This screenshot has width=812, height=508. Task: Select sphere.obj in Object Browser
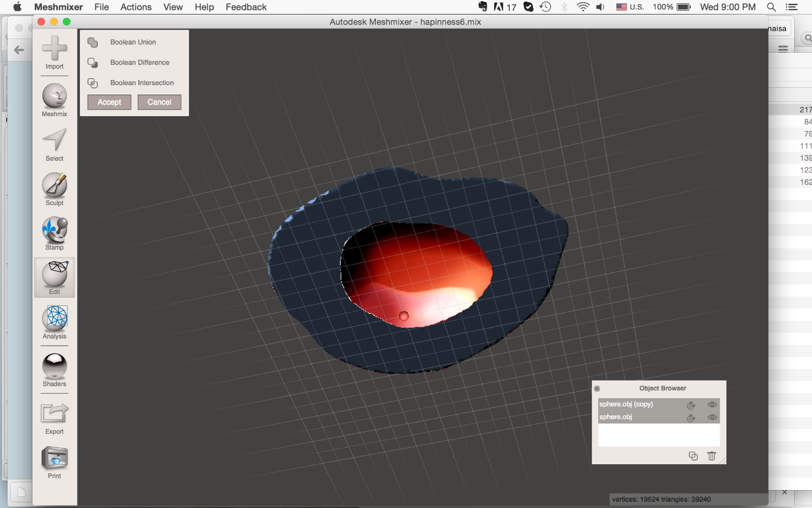pyautogui.click(x=658, y=417)
